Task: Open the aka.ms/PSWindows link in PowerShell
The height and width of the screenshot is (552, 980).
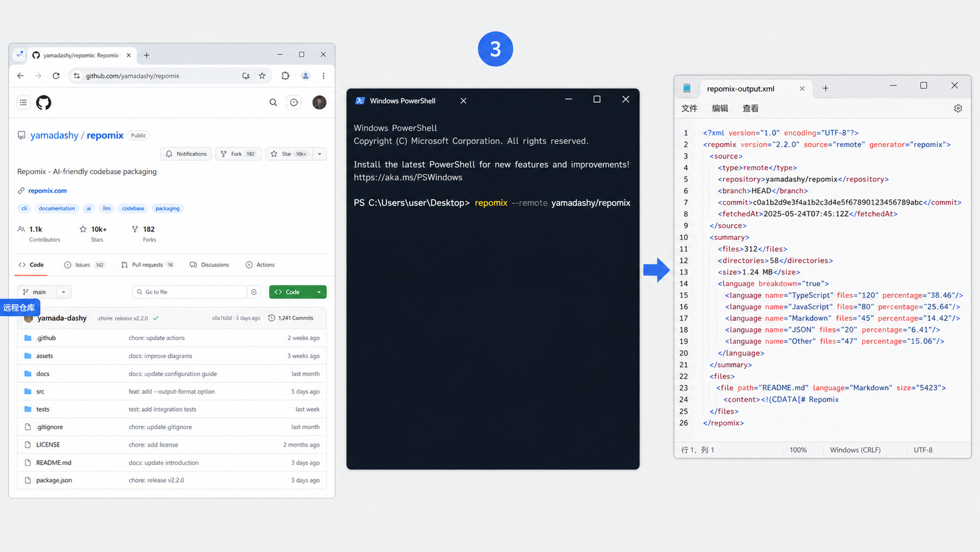Action: [408, 178]
